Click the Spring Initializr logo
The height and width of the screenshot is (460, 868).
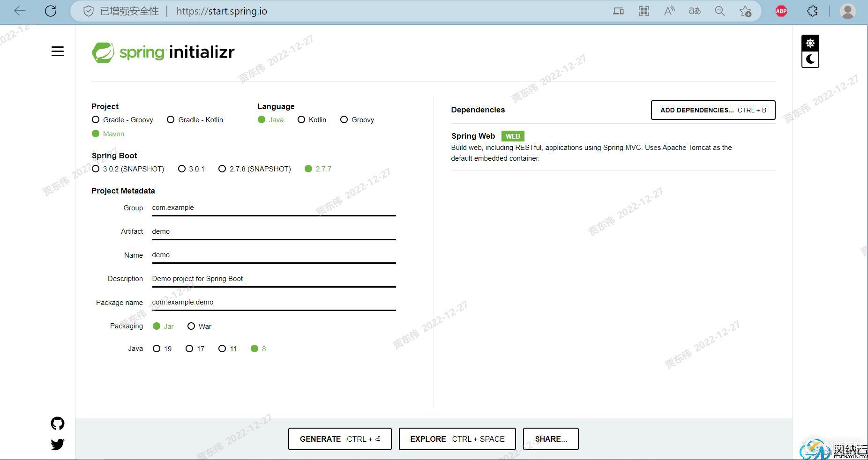pos(163,52)
